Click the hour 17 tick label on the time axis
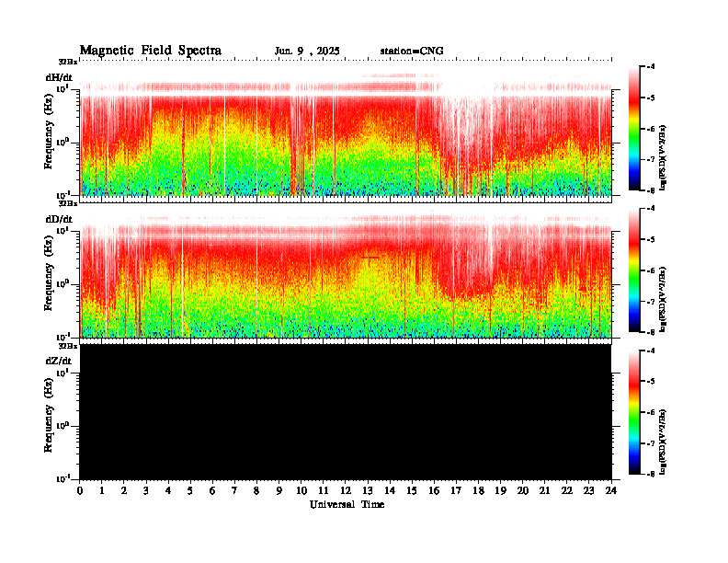728x563 pixels. click(x=456, y=491)
